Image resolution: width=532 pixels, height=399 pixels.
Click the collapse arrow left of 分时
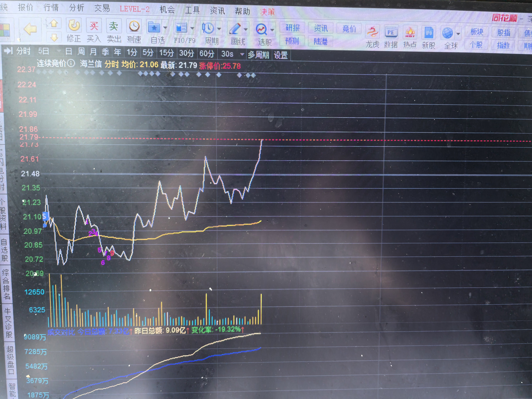coord(8,51)
